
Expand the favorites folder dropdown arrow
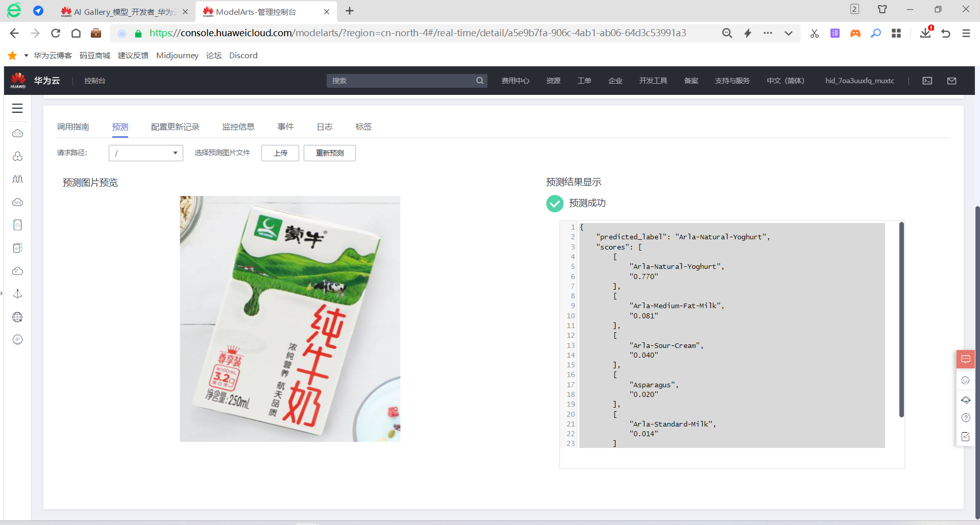coord(26,55)
